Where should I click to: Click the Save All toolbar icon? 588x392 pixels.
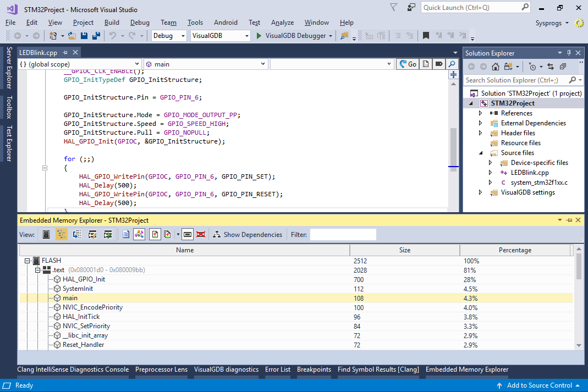pyautogui.click(x=96, y=36)
